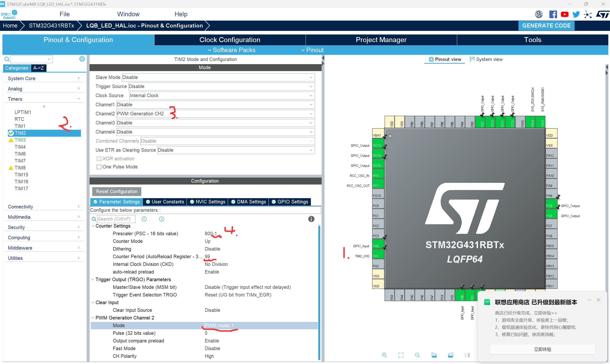Image resolution: width=610 pixels, height=364 pixels.
Task: Click the zoom in icon under pinout
Action: point(384,355)
